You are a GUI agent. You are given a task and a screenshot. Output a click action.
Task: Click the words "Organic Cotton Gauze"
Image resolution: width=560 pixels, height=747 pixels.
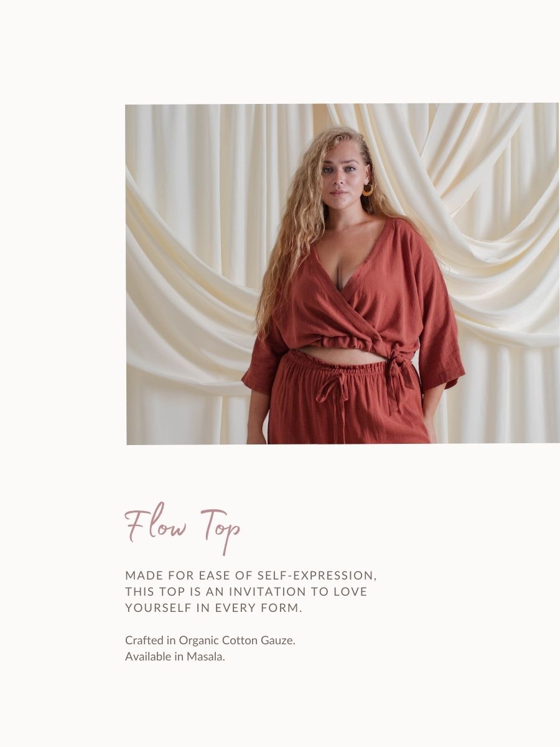click(236, 640)
